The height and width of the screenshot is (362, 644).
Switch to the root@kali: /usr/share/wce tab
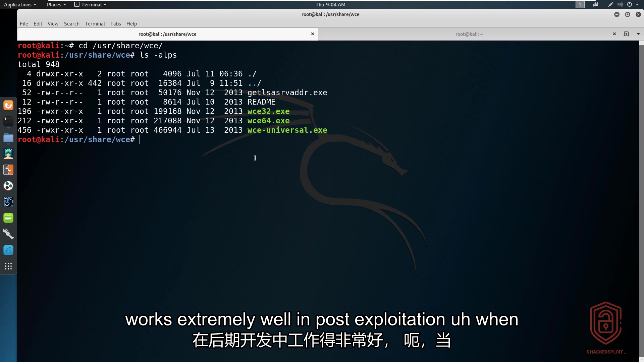point(167,34)
